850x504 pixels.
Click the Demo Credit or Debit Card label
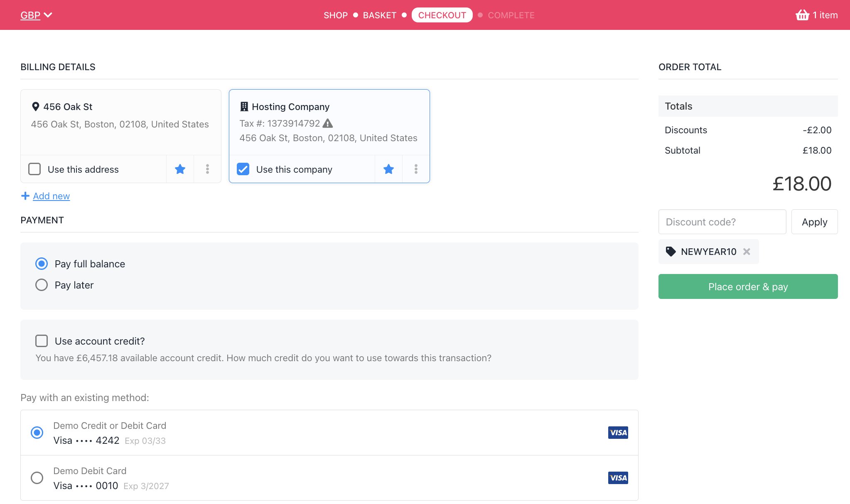point(110,426)
